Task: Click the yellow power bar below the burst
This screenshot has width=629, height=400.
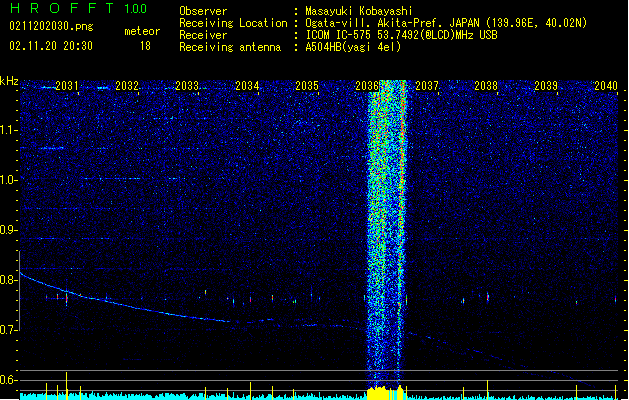Action: click(385, 393)
